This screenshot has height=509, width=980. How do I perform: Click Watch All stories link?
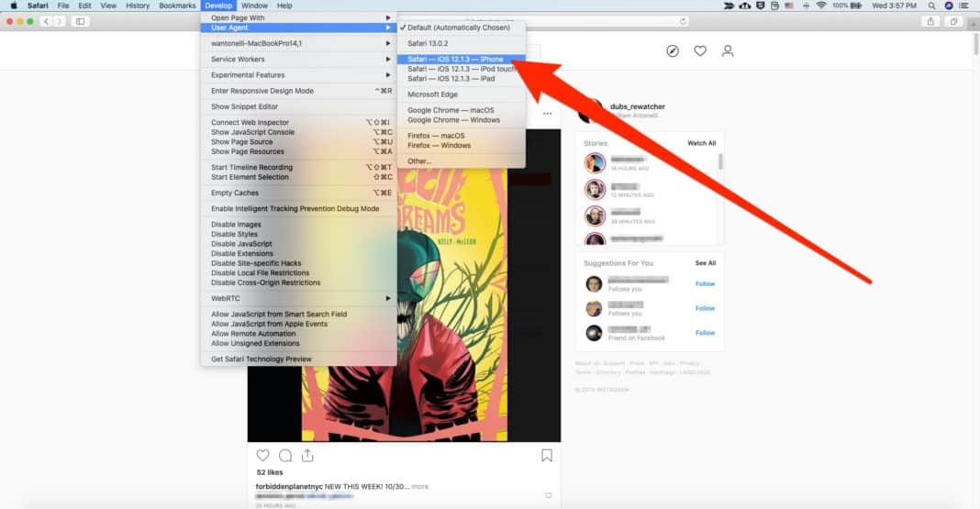click(x=701, y=143)
